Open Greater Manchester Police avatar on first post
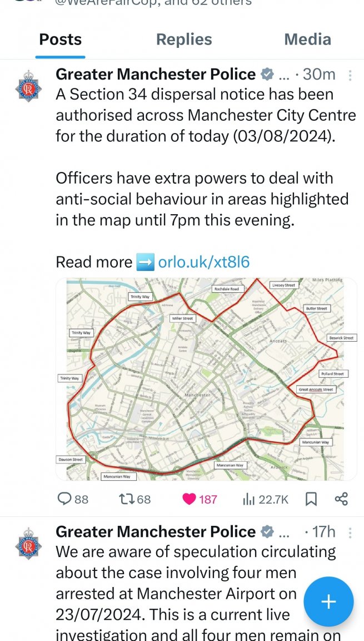This screenshot has width=364, height=641. click(x=28, y=86)
